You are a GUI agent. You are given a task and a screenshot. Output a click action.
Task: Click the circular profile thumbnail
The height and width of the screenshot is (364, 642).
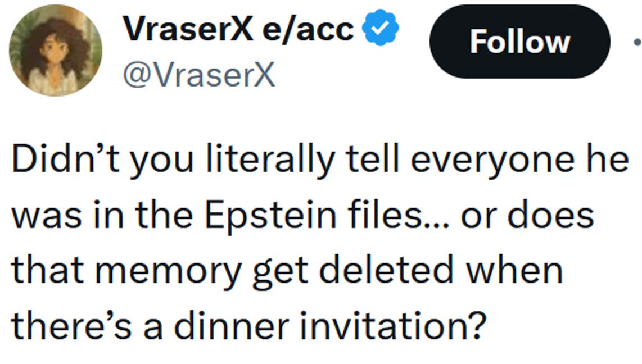coord(56,48)
